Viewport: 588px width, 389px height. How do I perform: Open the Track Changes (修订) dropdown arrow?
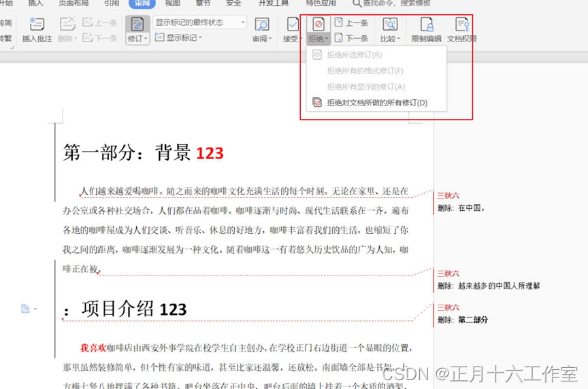point(146,39)
